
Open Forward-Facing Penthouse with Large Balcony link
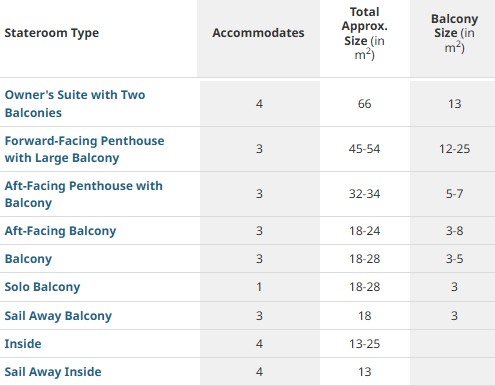coord(84,149)
